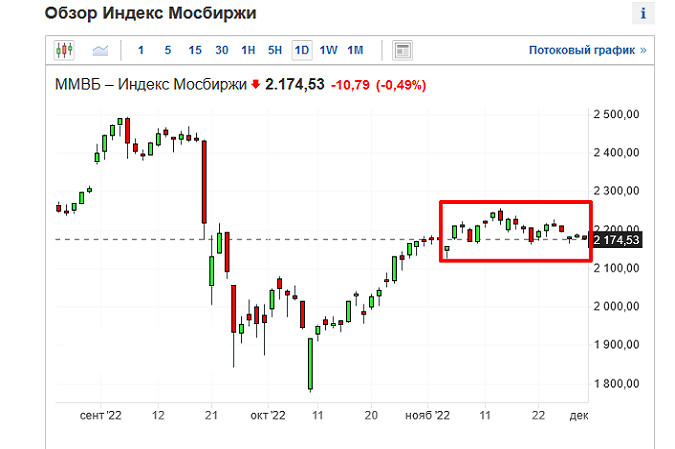Click the 1 800,00 price axis label
Screen dimensions: 675x449
pyautogui.click(x=616, y=383)
